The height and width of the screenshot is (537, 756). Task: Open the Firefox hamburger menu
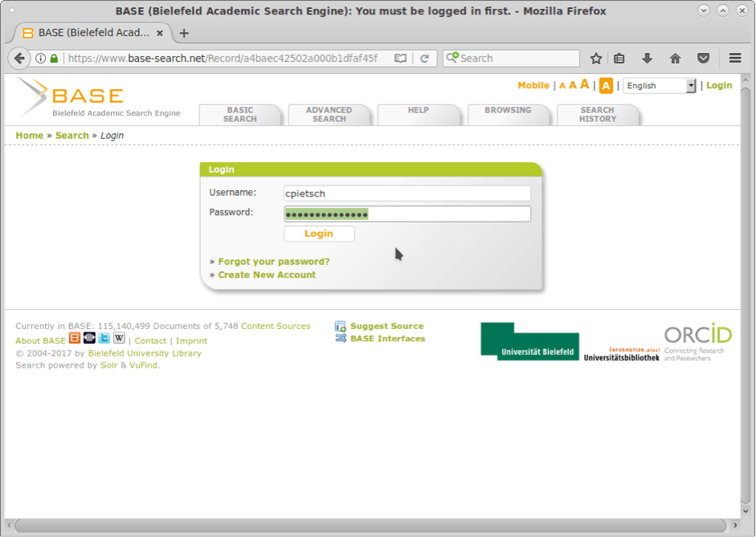tap(735, 58)
